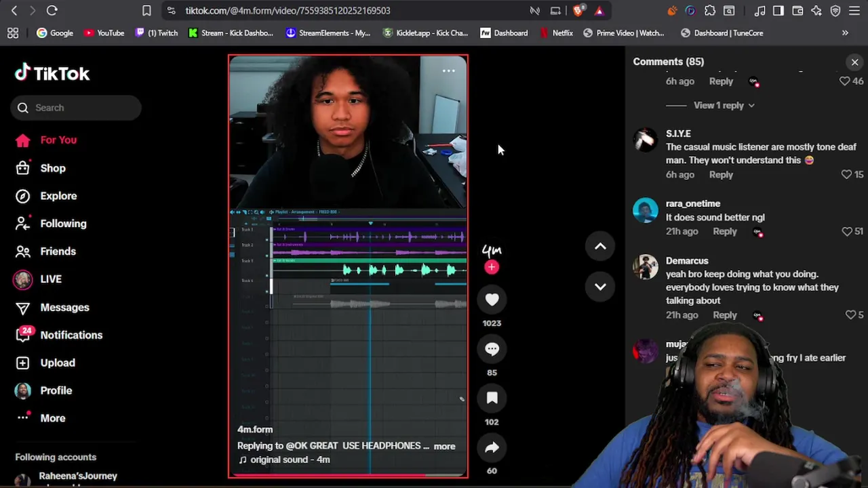Open Messages in the sidebar
Screen dimensions: 868x488
[x=52, y=307]
